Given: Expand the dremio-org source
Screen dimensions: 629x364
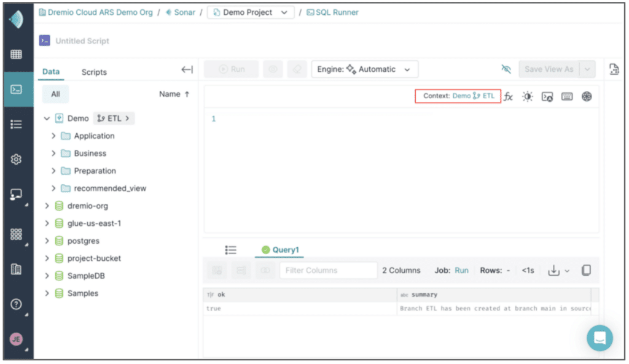Looking at the screenshot, I should click(x=47, y=206).
